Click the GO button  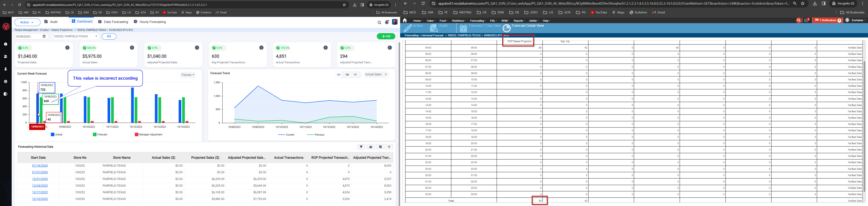click(x=109, y=36)
